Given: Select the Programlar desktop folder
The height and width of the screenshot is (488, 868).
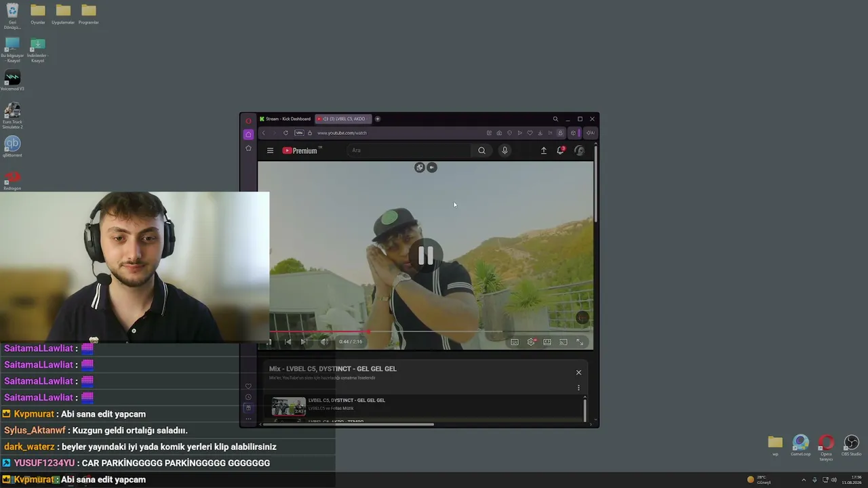Looking at the screenshot, I should coord(88,14).
